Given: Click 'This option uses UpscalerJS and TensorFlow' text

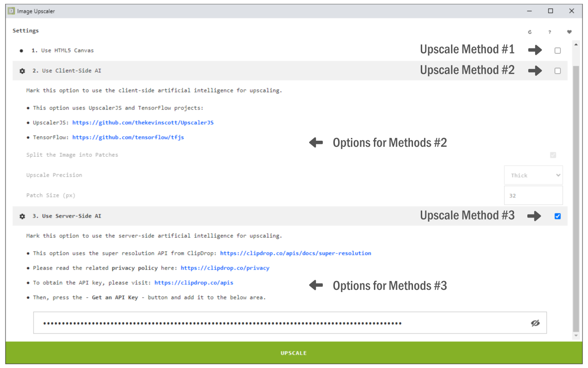Looking at the screenshot, I should (118, 108).
